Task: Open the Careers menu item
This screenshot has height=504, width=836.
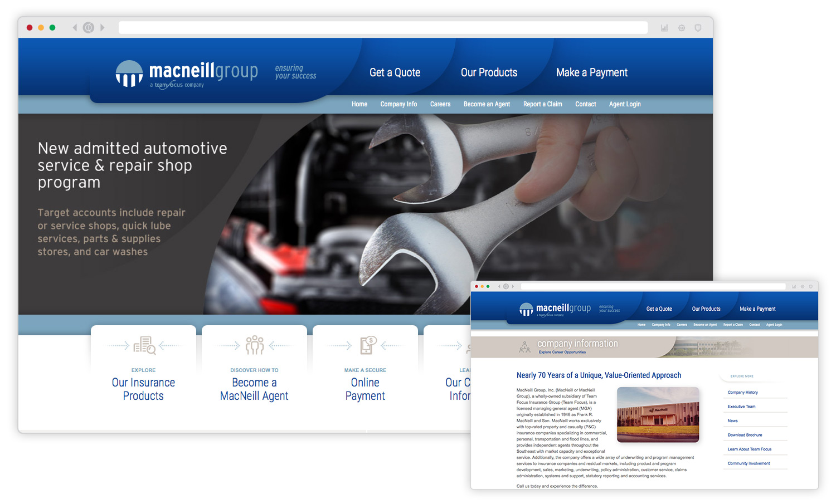Action: (440, 104)
